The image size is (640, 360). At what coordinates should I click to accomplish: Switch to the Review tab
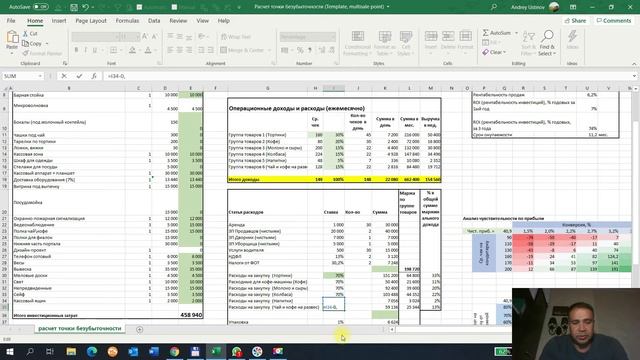[x=178, y=20]
